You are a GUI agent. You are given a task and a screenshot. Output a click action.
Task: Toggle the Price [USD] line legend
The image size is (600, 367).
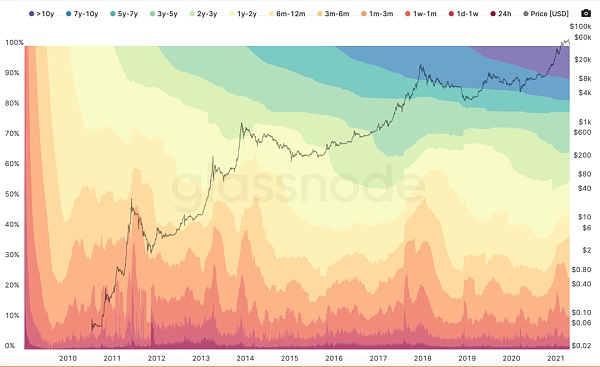[x=546, y=14]
